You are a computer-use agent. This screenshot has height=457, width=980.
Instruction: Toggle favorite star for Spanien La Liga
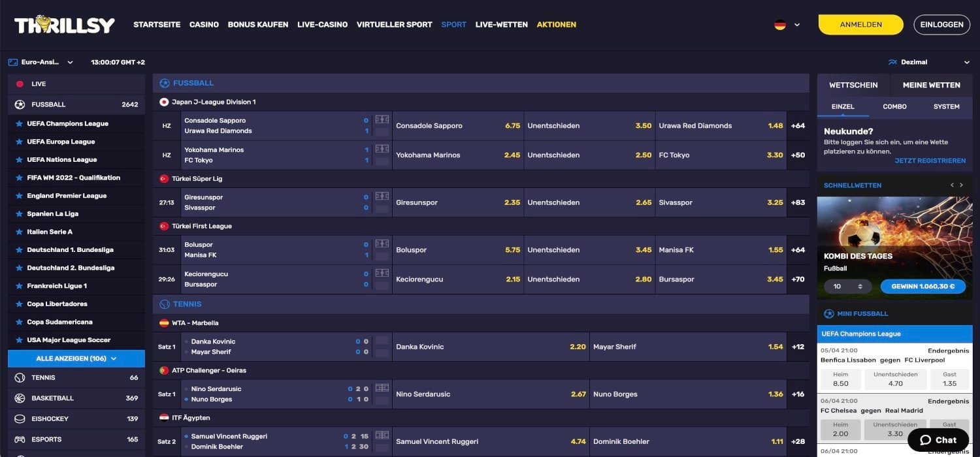(x=19, y=213)
